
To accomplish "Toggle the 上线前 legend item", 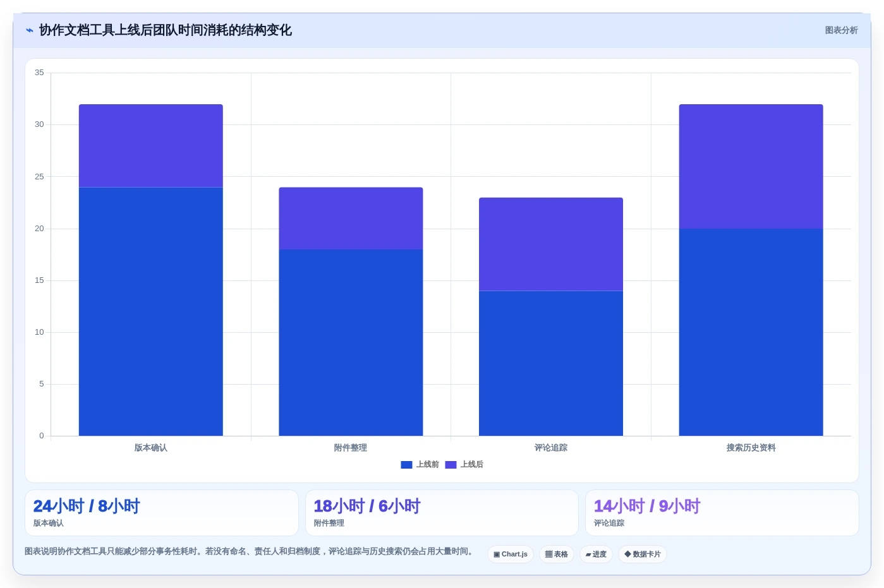I will [420, 464].
